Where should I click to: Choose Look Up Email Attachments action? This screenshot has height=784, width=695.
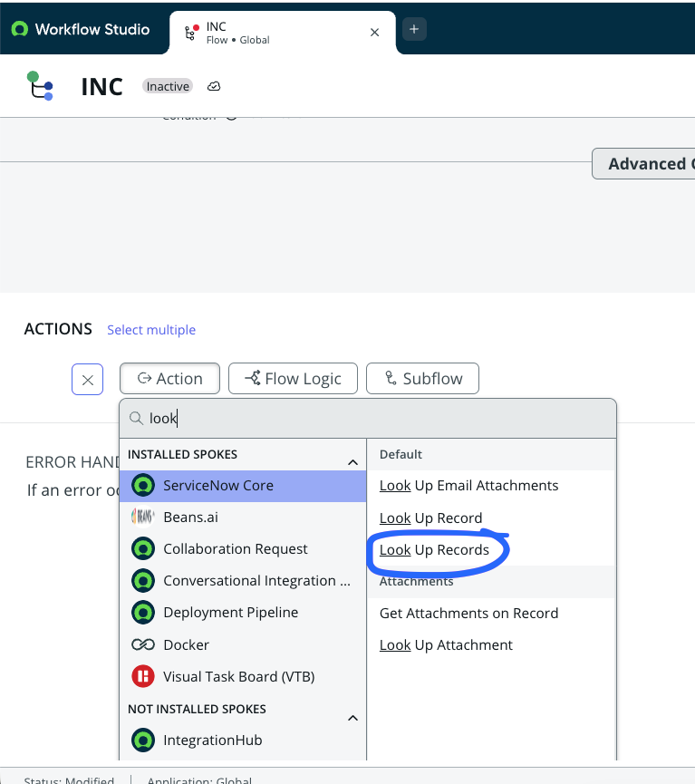[x=469, y=486]
